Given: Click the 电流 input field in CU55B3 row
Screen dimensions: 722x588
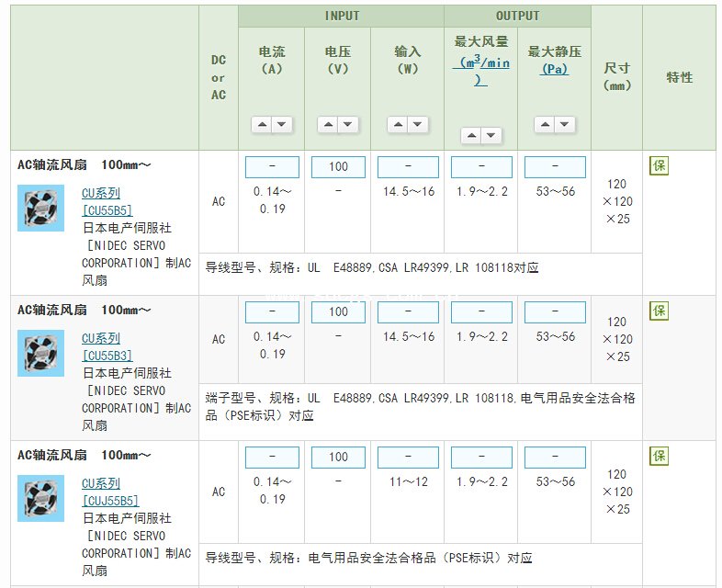Looking at the screenshot, I should coord(272,311).
